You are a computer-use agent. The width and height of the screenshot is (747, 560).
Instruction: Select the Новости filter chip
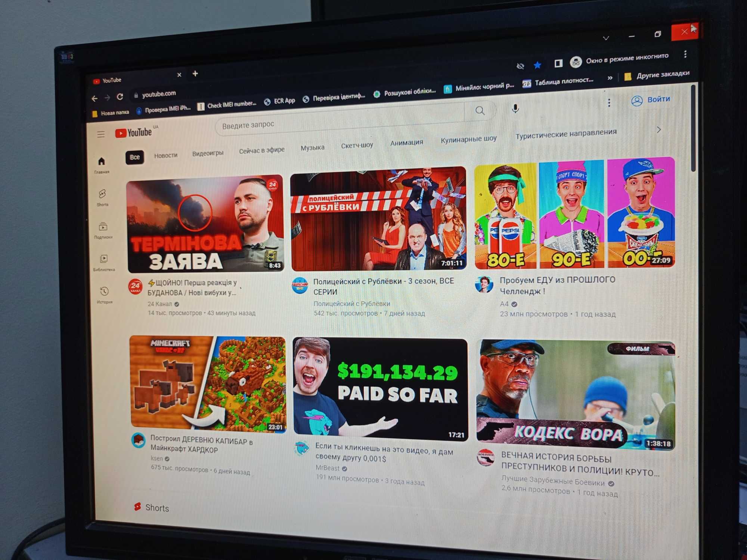pos(166,155)
